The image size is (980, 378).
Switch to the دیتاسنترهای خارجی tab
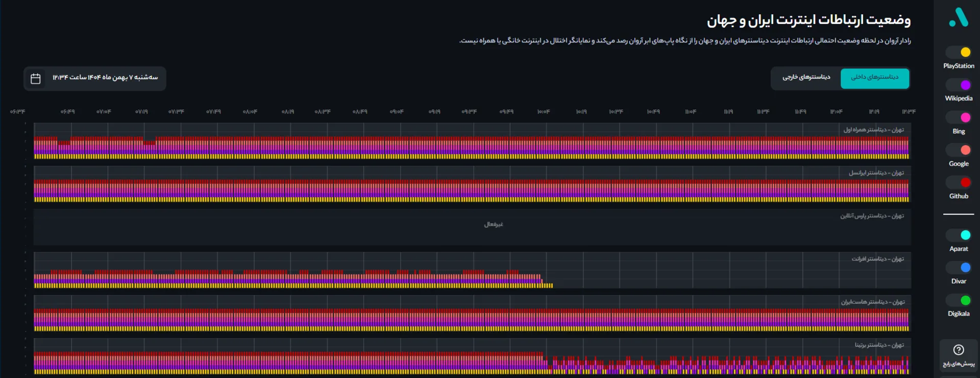point(806,78)
